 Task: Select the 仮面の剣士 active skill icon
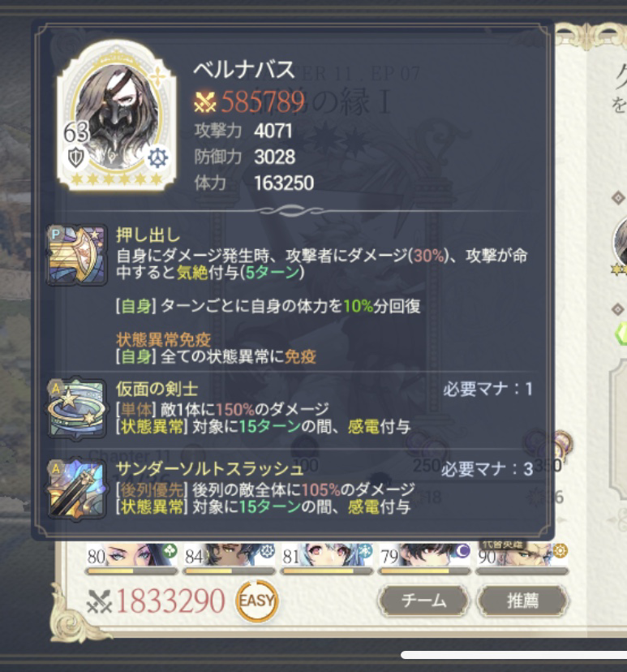pyautogui.click(x=77, y=409)
